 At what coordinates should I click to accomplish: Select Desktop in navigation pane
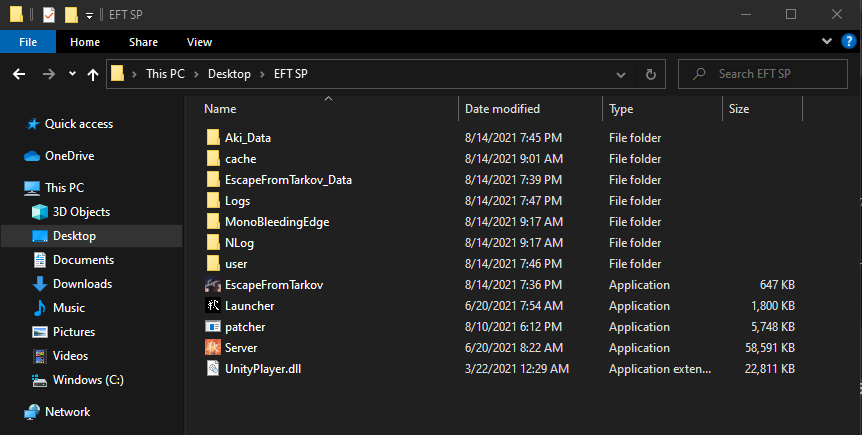click(74, 236)
